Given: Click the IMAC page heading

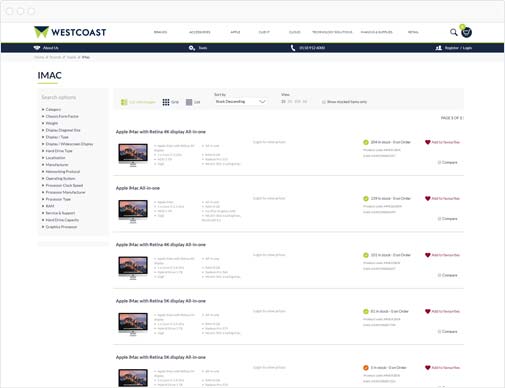Looking at the screenshot, I should point(50,75).
